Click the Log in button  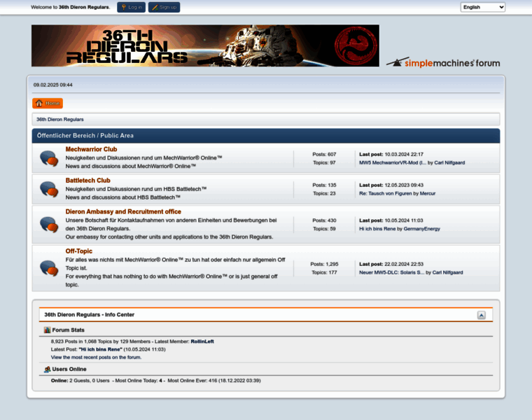pyautogui.click(x=132, y=7)
